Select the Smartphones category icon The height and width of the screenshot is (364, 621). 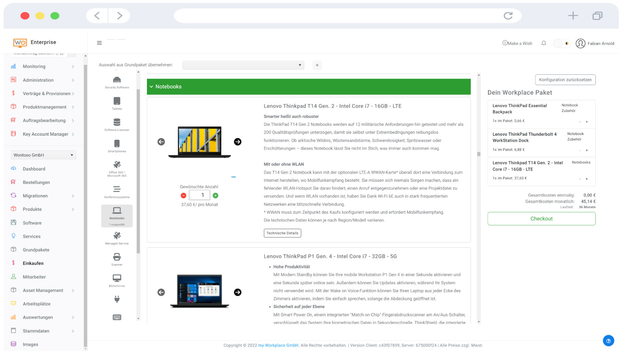point(117,144)
